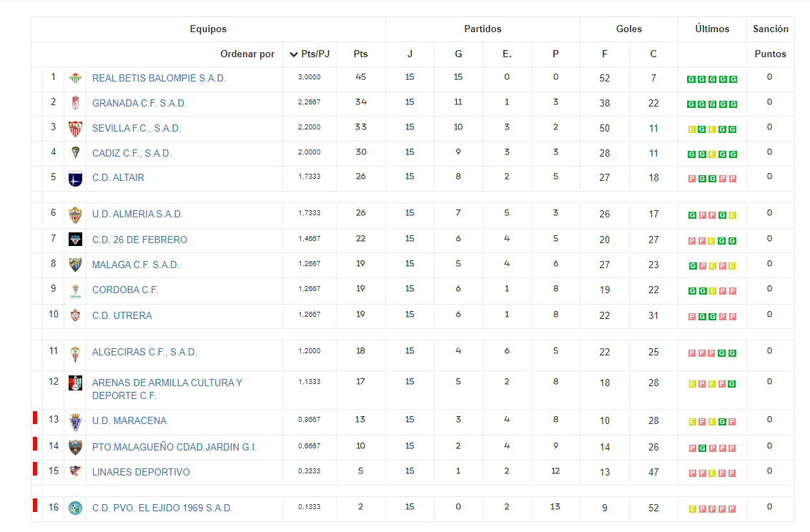Screen dimensions: 810x532
Task: Click the red relegation marker beside Maracena
Action: (35, 418)
